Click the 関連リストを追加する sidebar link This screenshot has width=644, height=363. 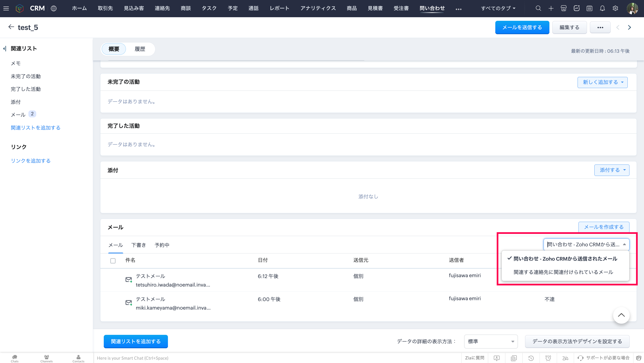coord(36,128)
